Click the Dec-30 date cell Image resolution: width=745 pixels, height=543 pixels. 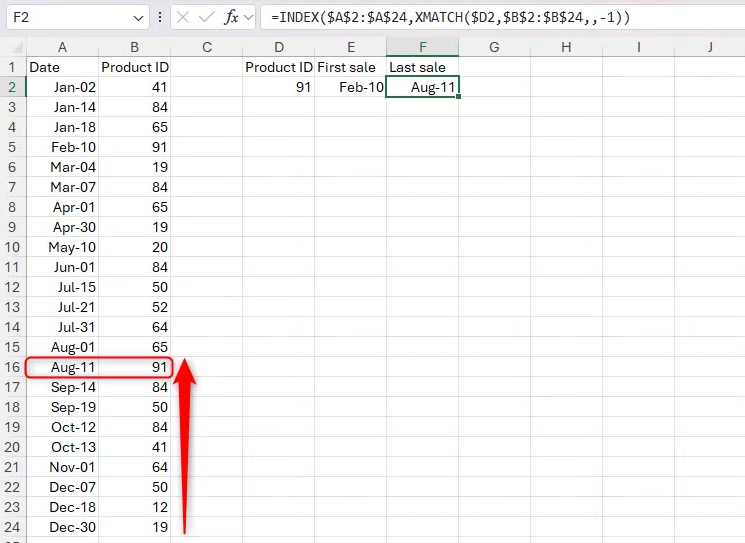(62, 527)
